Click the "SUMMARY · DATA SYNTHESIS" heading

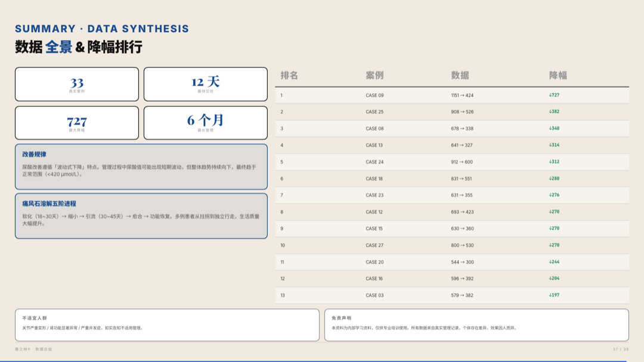[102, 29]
